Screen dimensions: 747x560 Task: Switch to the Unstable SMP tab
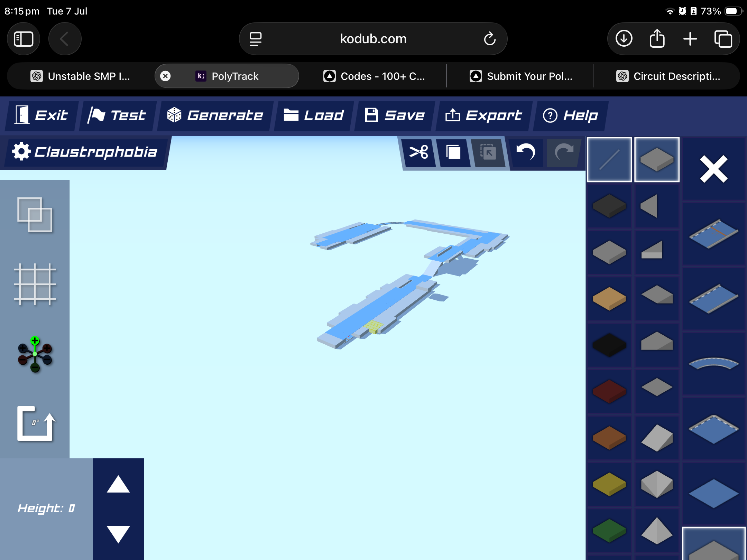80,76
